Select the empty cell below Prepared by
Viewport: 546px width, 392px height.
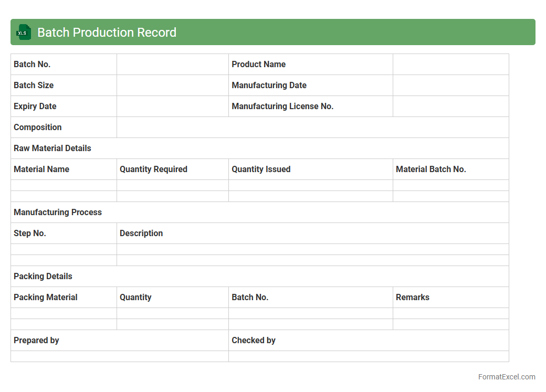coord(119,356)
